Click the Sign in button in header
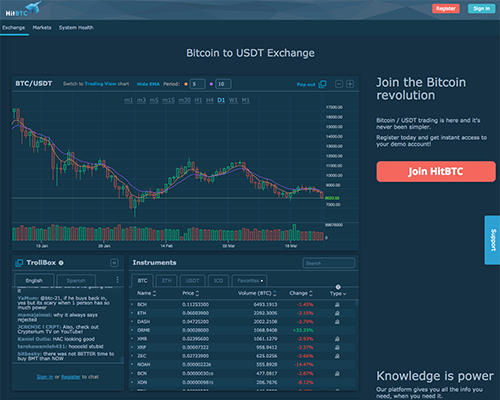This screenshot has width=500, height=400. tap(481, 9)
